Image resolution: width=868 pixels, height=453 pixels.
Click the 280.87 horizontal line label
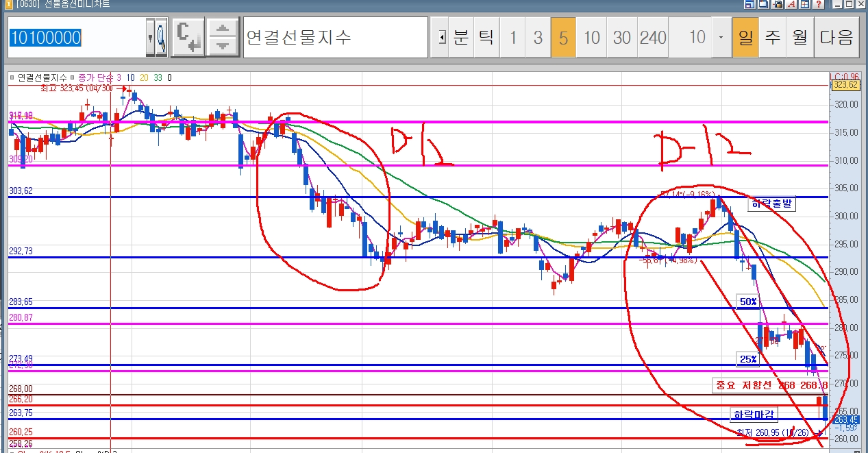(x=20, y=318)
